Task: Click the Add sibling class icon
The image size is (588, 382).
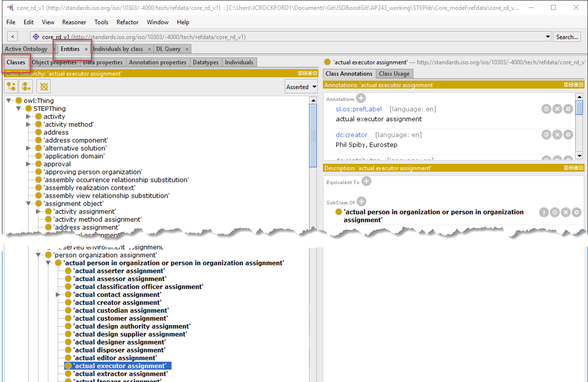Action: pos(26,87)
